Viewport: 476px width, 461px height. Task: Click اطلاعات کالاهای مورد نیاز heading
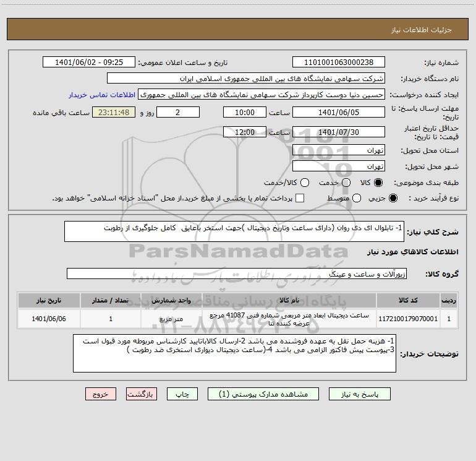[413, 252]
